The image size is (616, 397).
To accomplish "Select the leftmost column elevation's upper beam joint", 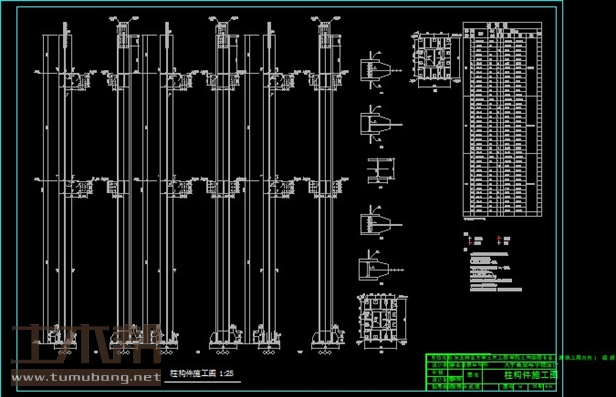I will pos(75,80).
